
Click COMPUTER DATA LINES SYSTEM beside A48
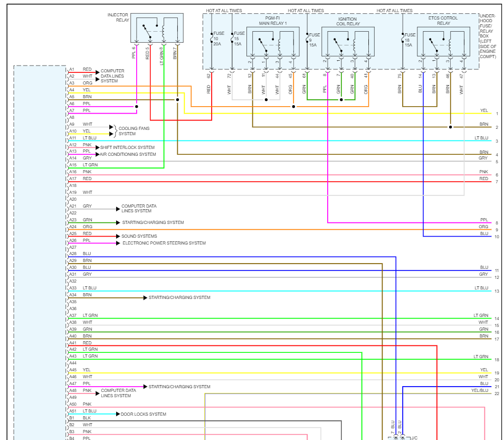click(x=118, y=393)
